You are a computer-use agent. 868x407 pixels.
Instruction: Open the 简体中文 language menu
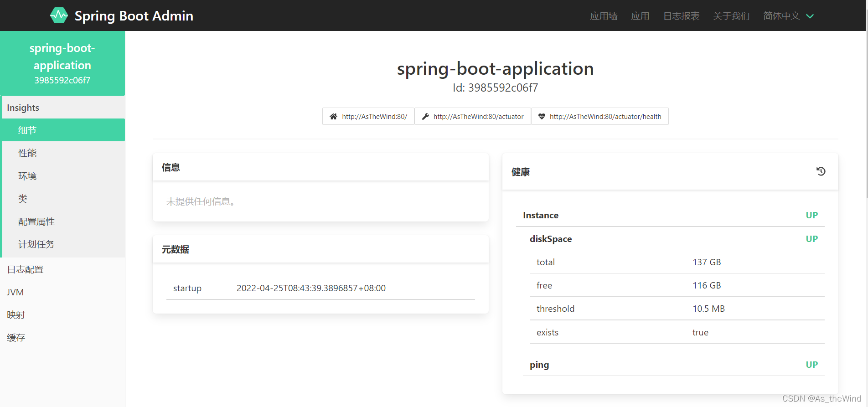[x=788, y=16]
